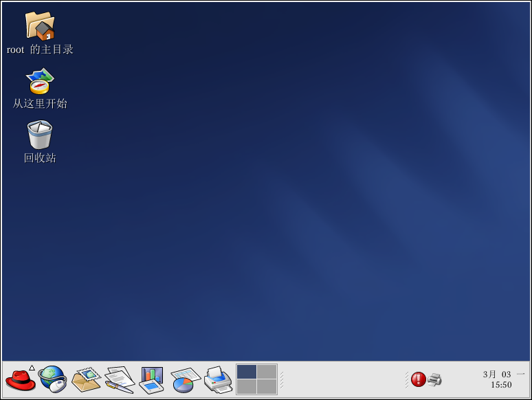
Task: Launch the email envelope icon
Action: coord(86,379)
